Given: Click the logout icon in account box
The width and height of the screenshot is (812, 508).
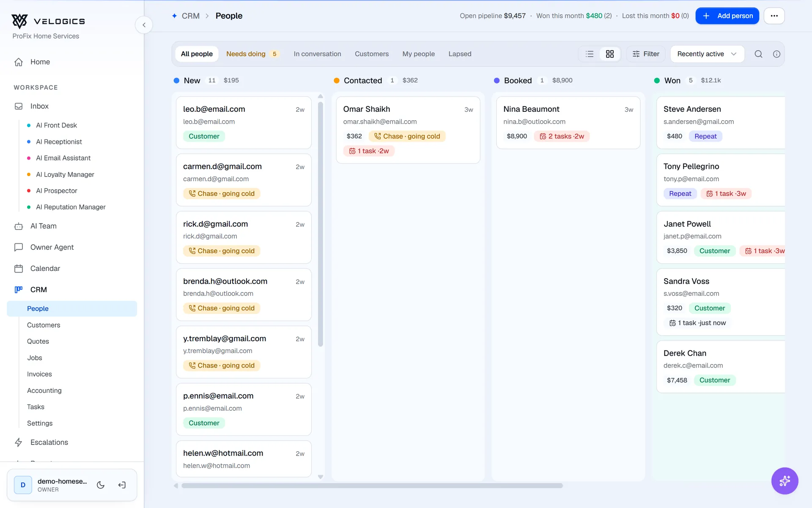Looking at the screenshot, I should (x=122, y=485).
